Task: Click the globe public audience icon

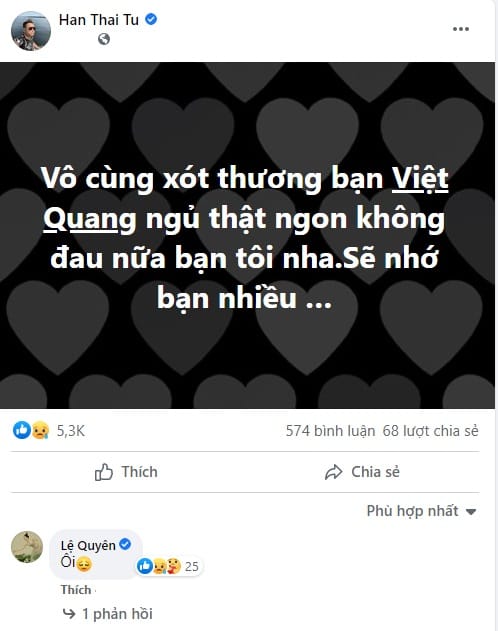Action: point(104,39)
